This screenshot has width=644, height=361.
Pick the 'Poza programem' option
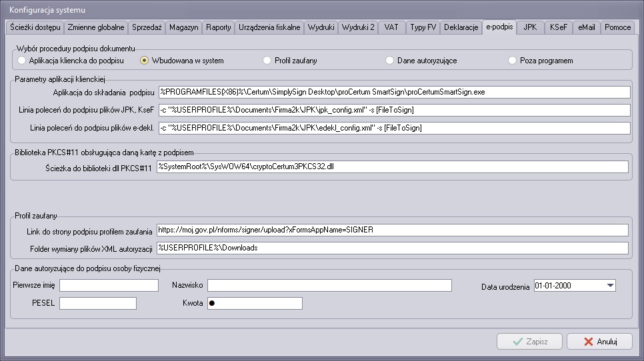tap(513, 61)
